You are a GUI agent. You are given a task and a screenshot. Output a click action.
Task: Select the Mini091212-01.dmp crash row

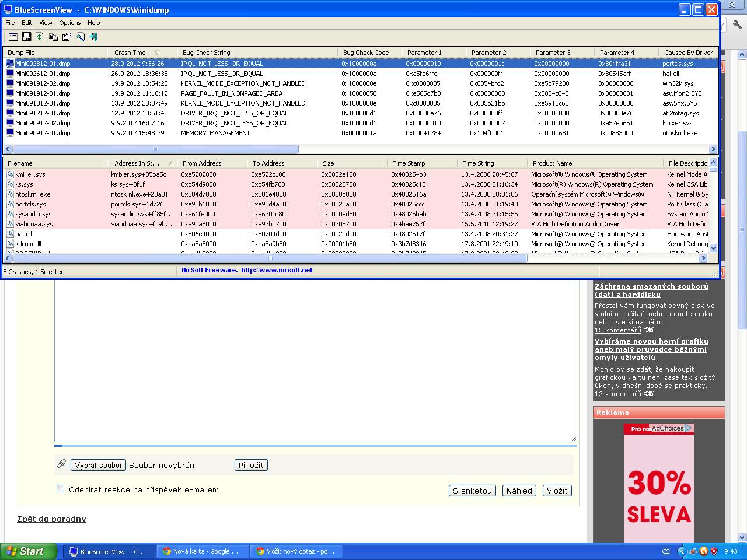[x=361, y=113]
